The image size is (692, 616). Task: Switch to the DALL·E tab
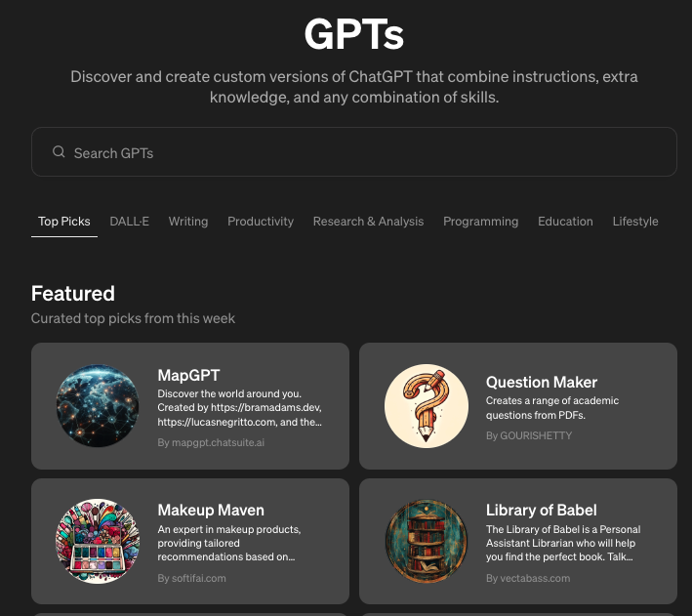pyautogui.click(x=129, y=222)
